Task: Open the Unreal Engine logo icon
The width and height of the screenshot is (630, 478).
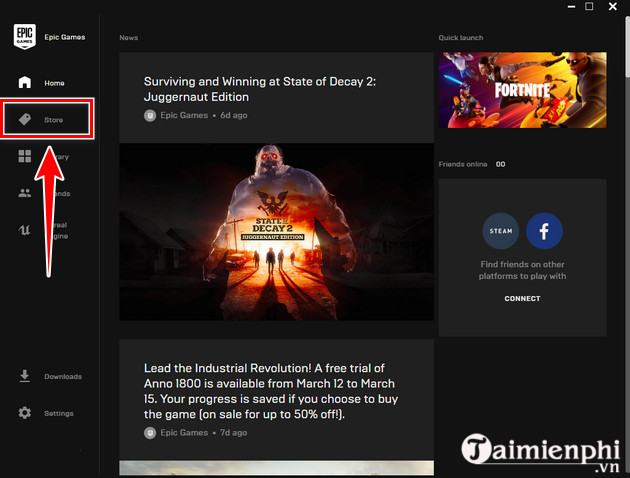Action: (x=25, y=230)
